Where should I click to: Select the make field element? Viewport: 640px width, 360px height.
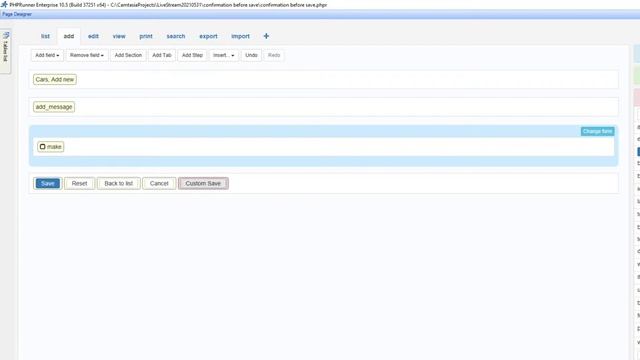pos(51,147)
